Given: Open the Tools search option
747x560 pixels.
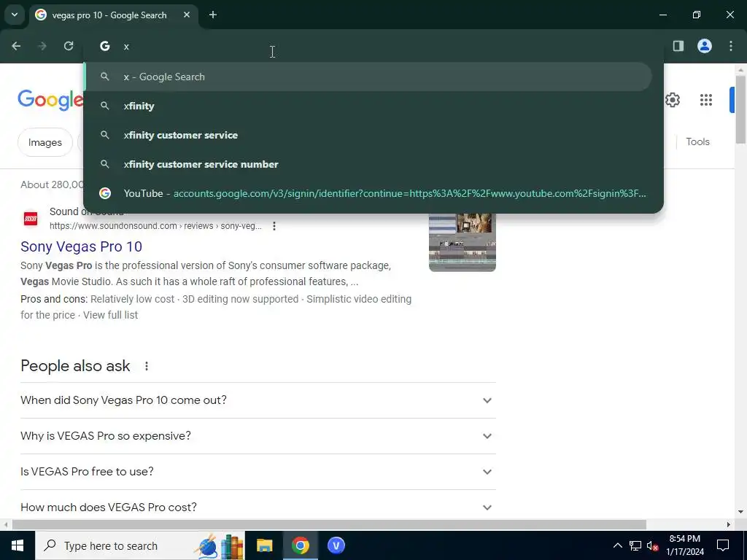Looking at the screenshot, I should pos(697,142).
